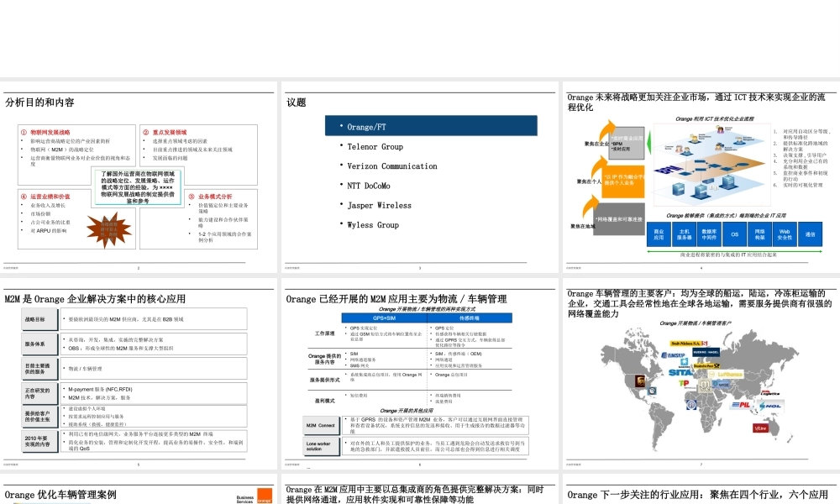The image size is (840, 504).
Task: Click the GPS+SIM column header
Action: 384,318
